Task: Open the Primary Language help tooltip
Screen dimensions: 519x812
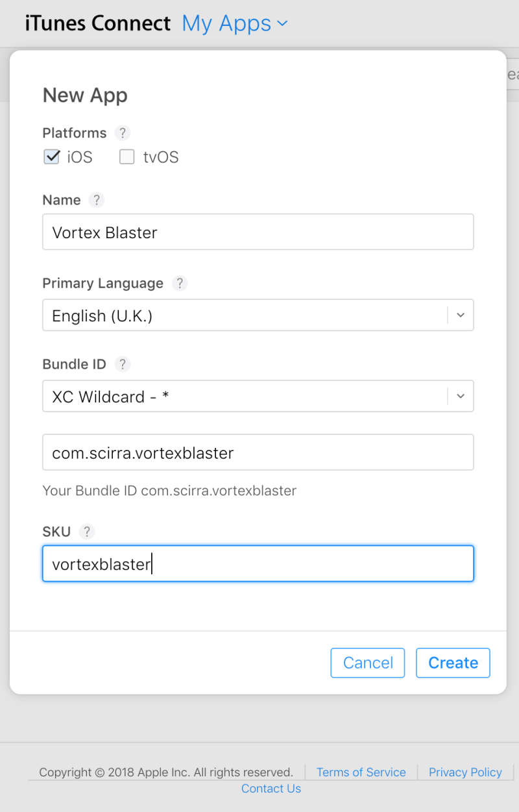Action: (x=179, y=283)
